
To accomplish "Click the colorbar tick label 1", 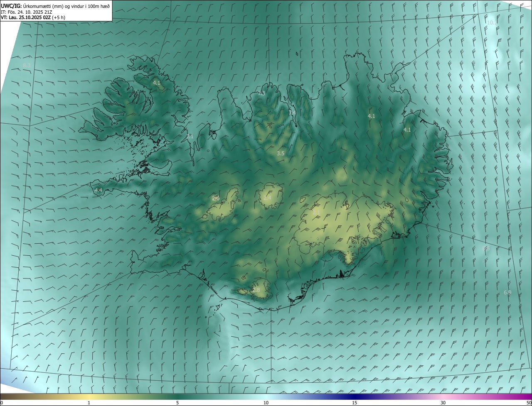I will point(89,403).
